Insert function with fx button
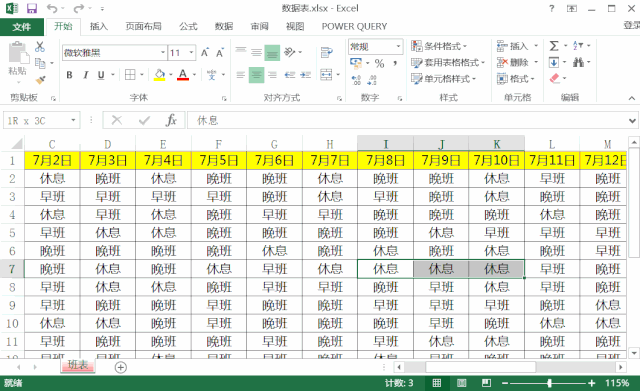Viewport: 640px width, 391px height. [x=171, y=120]
